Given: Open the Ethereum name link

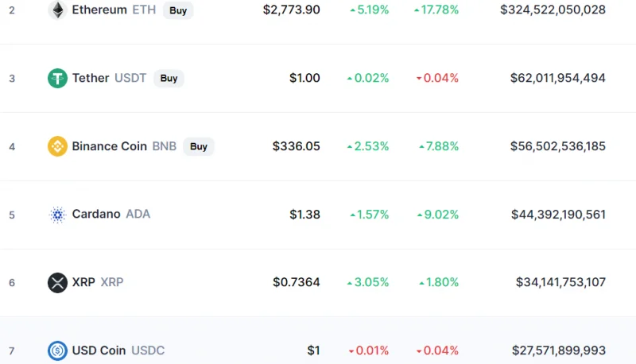Looking at the screenshot, I should click(x=99, y=10).
